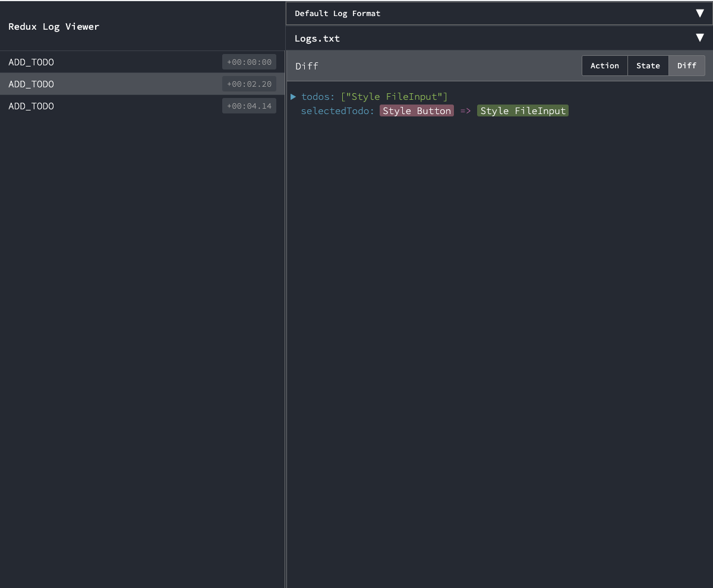Click the +00:00:00 timestamp badge
Image resolution: width=713 pixels, height=588 pixels.
point(249,62)
